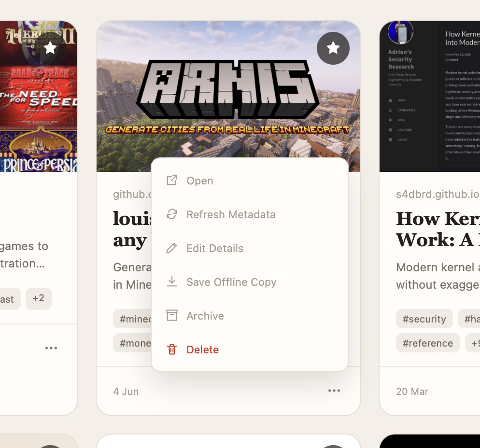This screenshot has height=448, width=480.
Task: Open the Arnis Minecraft cities thumbnail
Action: (x=228, y=97)
